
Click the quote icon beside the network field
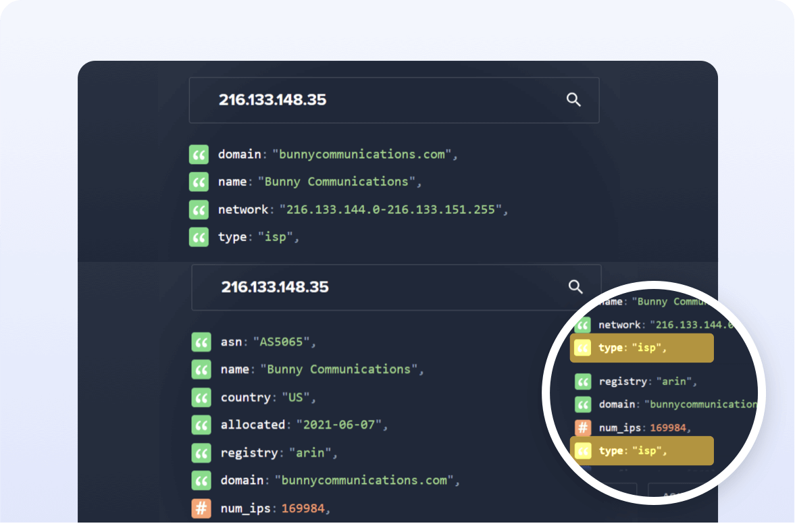click(x=199, y=210)
